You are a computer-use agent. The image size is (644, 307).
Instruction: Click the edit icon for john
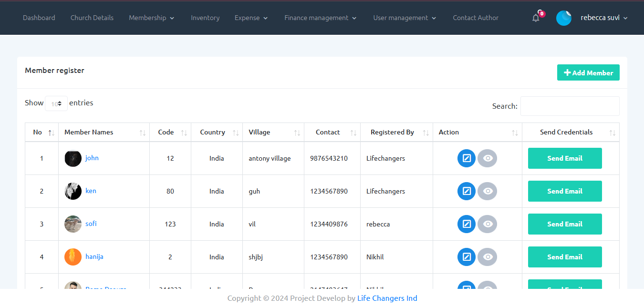click(x=467, y=158)
